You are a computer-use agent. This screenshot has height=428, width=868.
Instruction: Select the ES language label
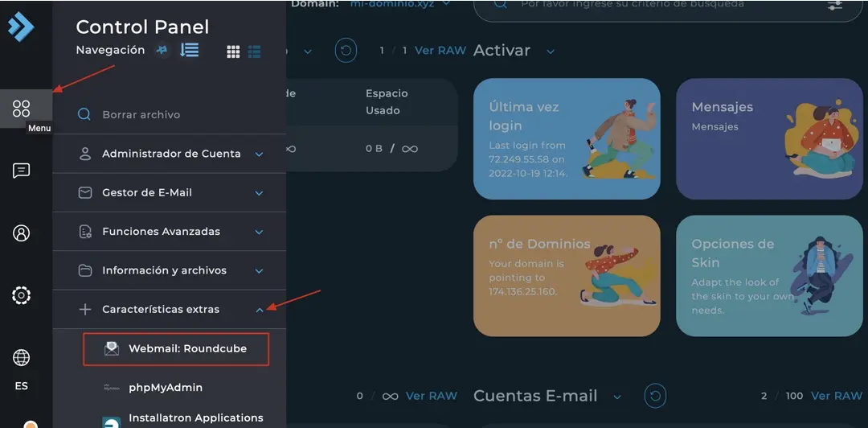[21, 386]
